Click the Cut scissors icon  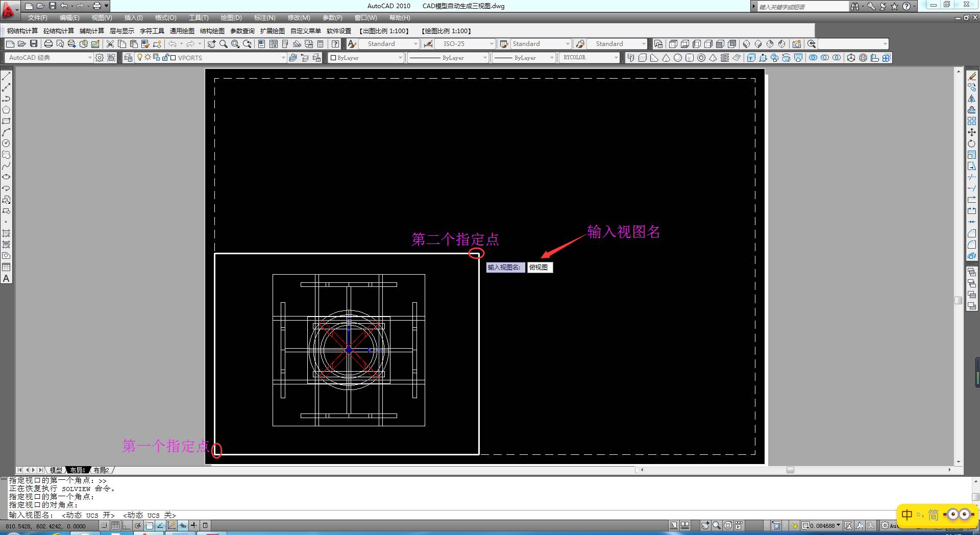110,44
